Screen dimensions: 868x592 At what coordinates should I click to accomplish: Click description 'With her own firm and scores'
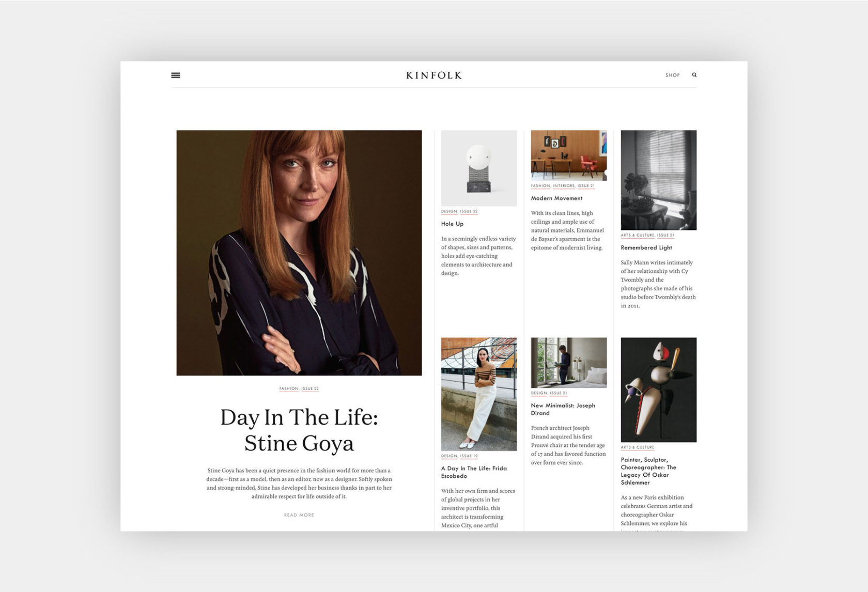click(x=478, y=508)
